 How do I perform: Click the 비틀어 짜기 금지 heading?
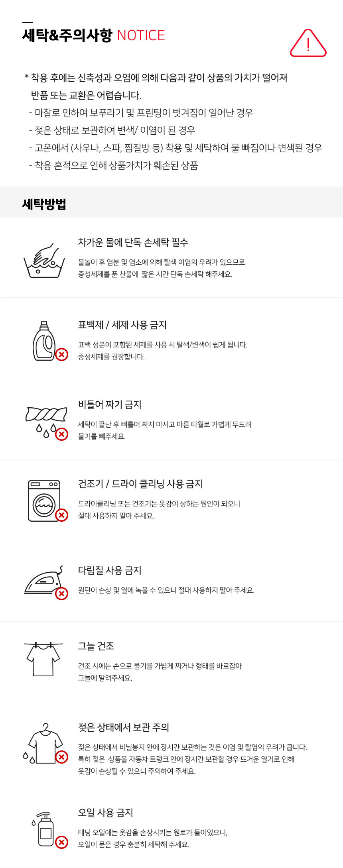(x=110, y=405)
